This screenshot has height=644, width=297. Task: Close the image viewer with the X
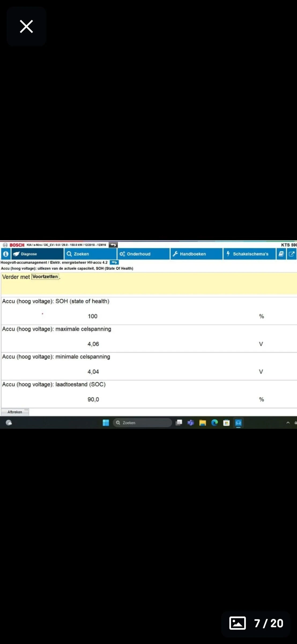26,27
